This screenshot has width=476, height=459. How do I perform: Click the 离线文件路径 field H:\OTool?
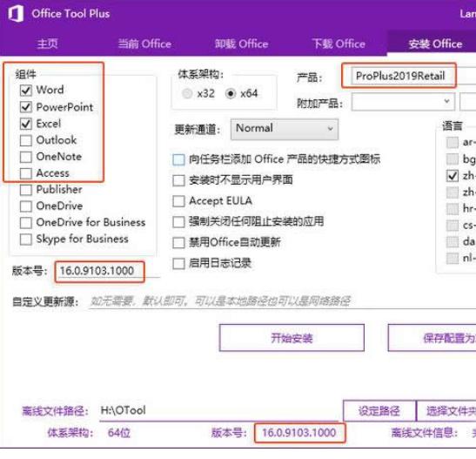point(218,411)
